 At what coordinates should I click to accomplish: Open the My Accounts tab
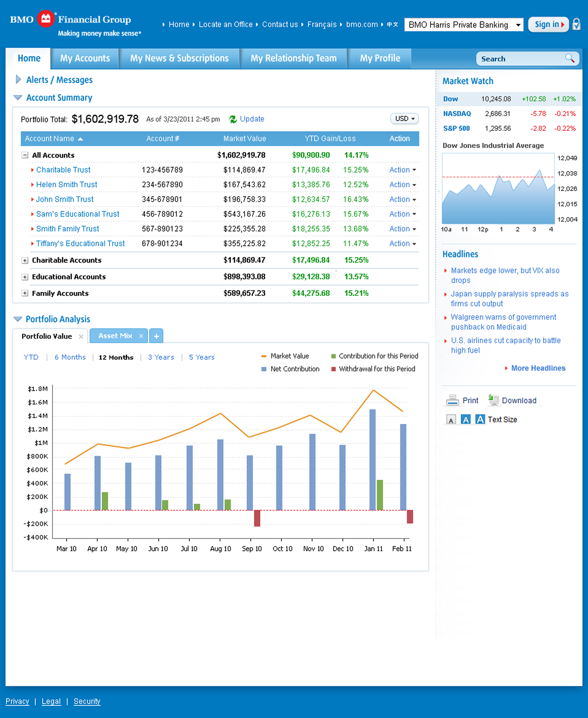point(85,58)
